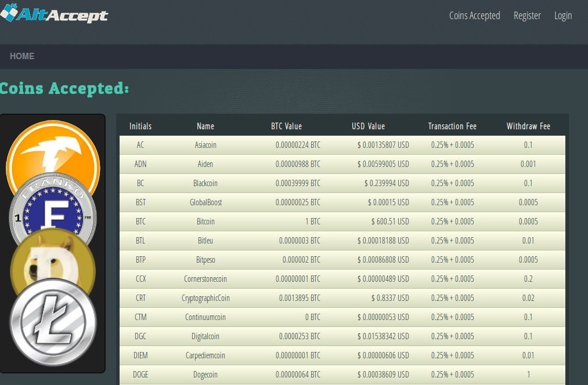Image resolution: width=588 pixels, height=385 pixels.
Task: Click Aiden's 0.001 withdraw fee
Action: tap(528, 164)
